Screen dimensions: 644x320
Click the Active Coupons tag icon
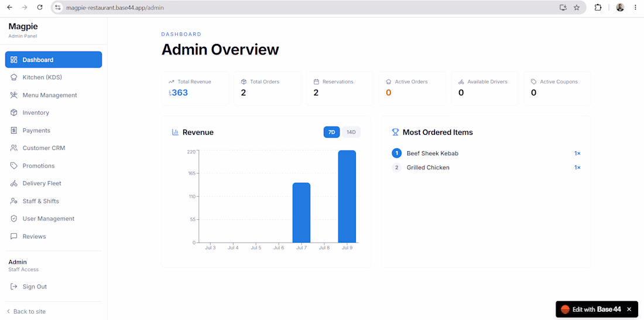(533, 82)
